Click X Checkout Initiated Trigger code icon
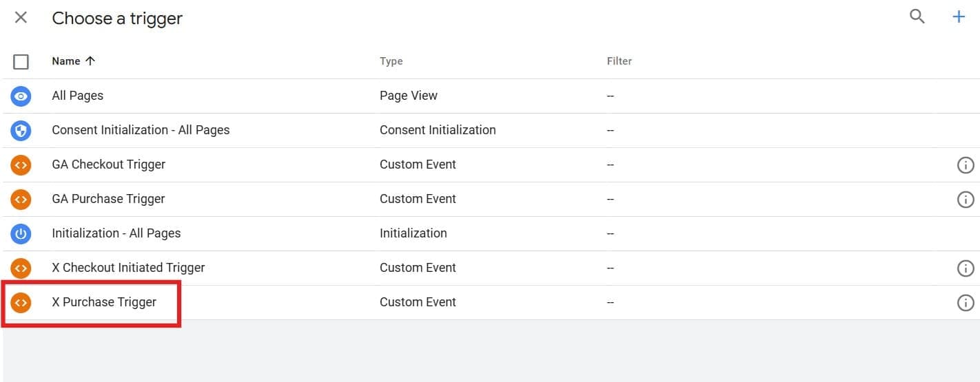Screen dimensions: 980x382 point(21,268)
